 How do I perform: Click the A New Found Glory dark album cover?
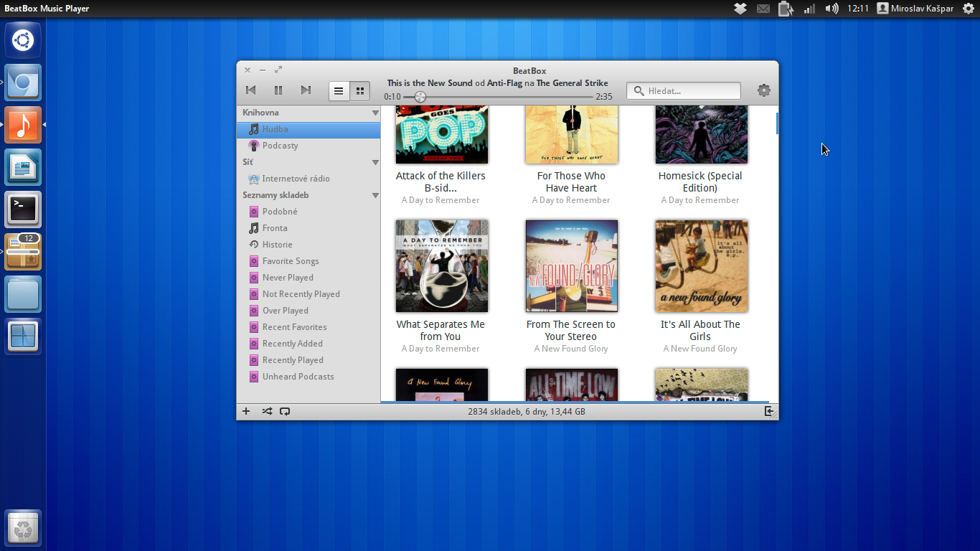[442, 385]
